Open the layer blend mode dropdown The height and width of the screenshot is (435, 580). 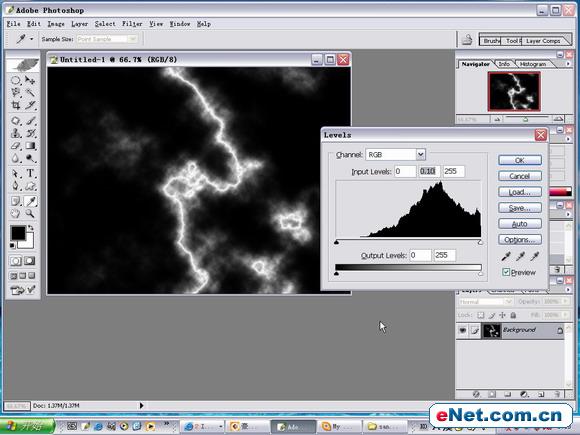coord(508,302)
